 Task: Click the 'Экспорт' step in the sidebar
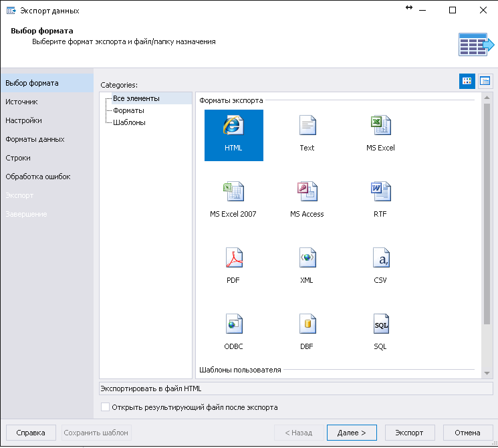point(47,195)
